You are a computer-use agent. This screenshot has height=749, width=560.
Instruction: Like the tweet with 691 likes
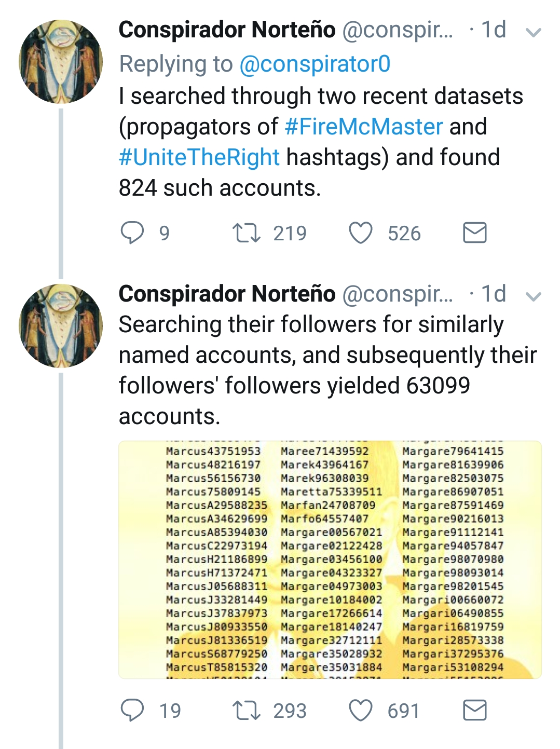coord(360,710)
